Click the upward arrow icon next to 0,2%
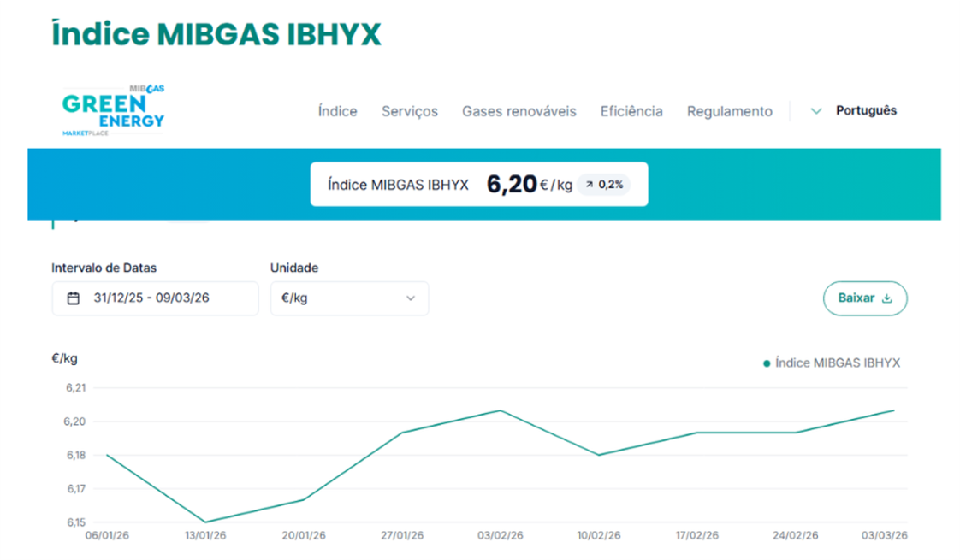 click(x=589, y=185)
